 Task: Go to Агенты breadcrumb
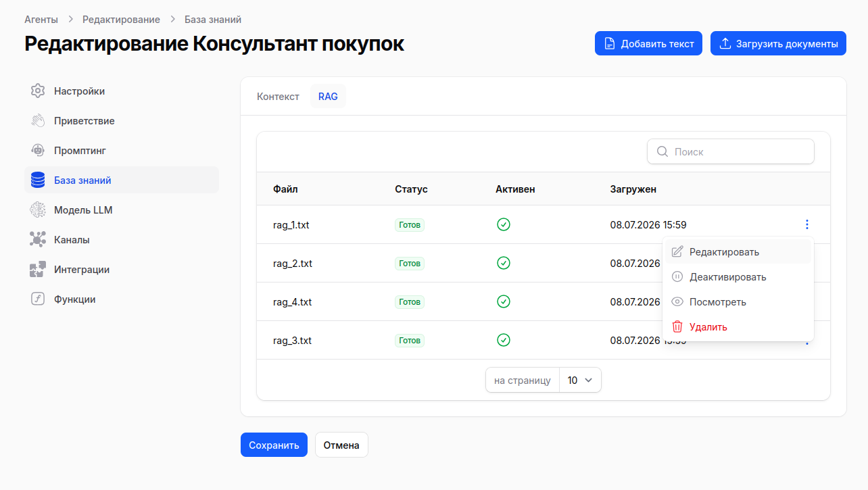click(x=41, y=20)
